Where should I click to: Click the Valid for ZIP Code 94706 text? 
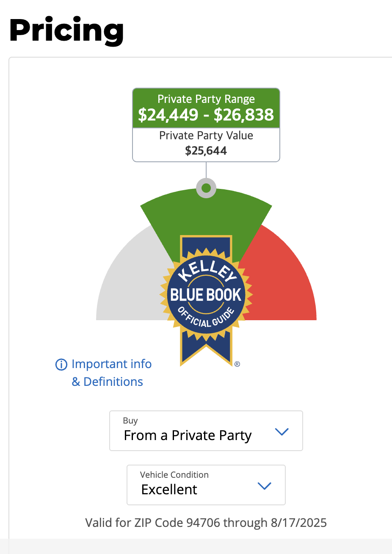(x=206, y=522)
